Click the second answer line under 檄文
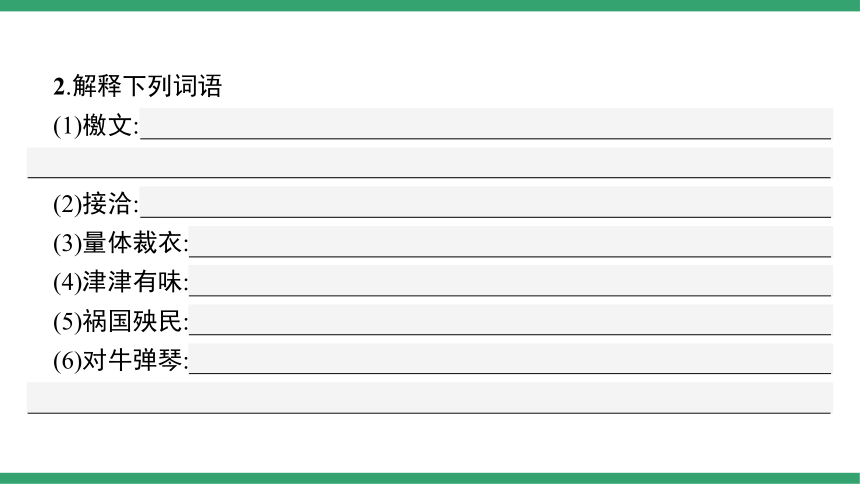Image resolution: width=860 pixels, height=484 pixels. 429,162
